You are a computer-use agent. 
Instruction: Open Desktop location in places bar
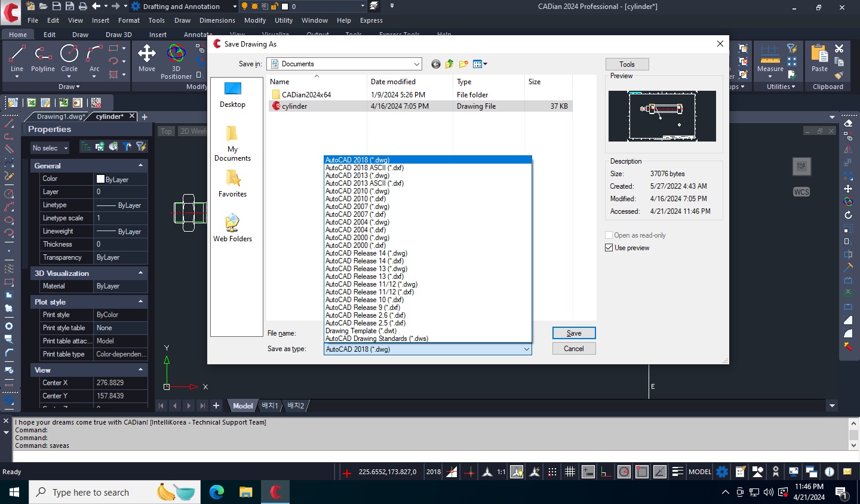point(232,95)
